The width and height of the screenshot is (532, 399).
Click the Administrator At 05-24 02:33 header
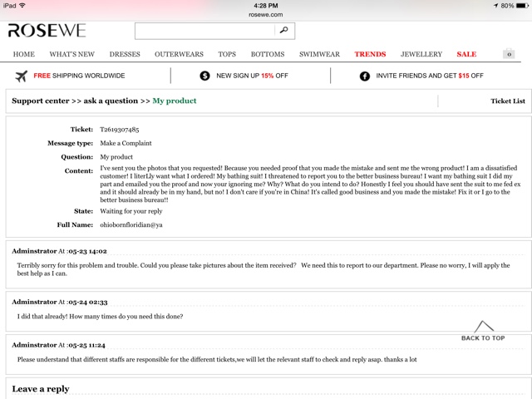click(60, 302)
